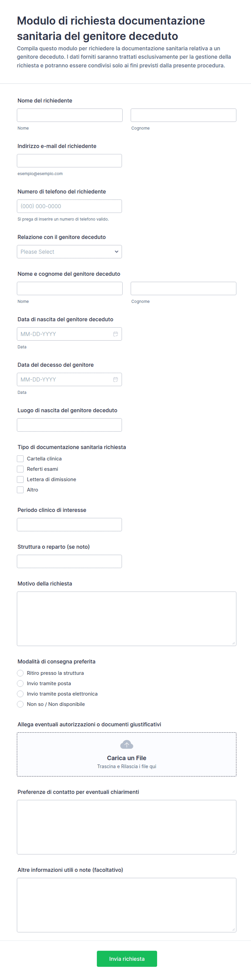251x980 pixels.
Task: Select Non so / Non disponibile option
Action: click(20, 704)
